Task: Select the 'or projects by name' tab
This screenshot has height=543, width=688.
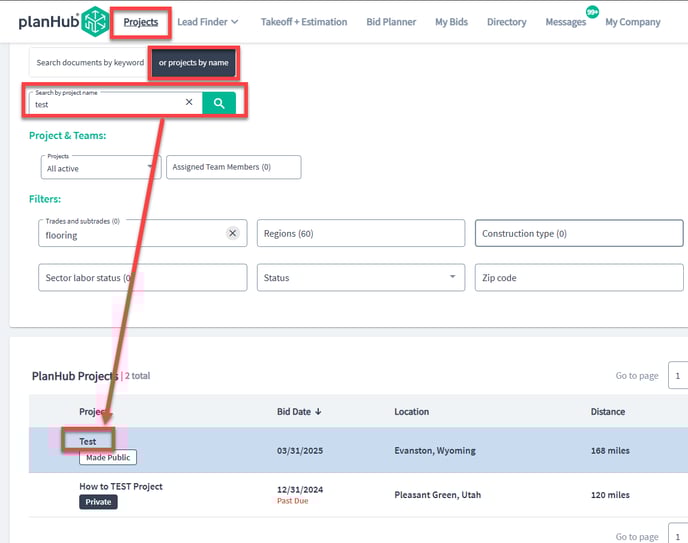Action: (x=194, y=62)
